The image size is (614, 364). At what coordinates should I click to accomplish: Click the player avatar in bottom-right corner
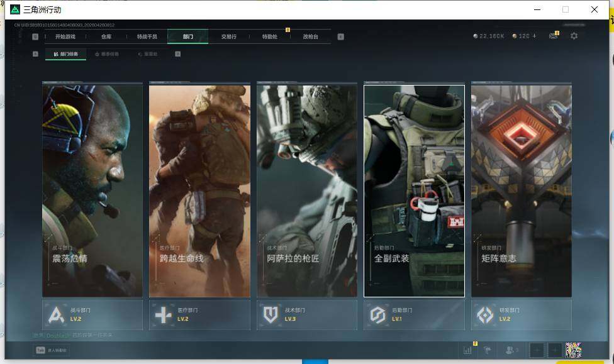(574, 350)
